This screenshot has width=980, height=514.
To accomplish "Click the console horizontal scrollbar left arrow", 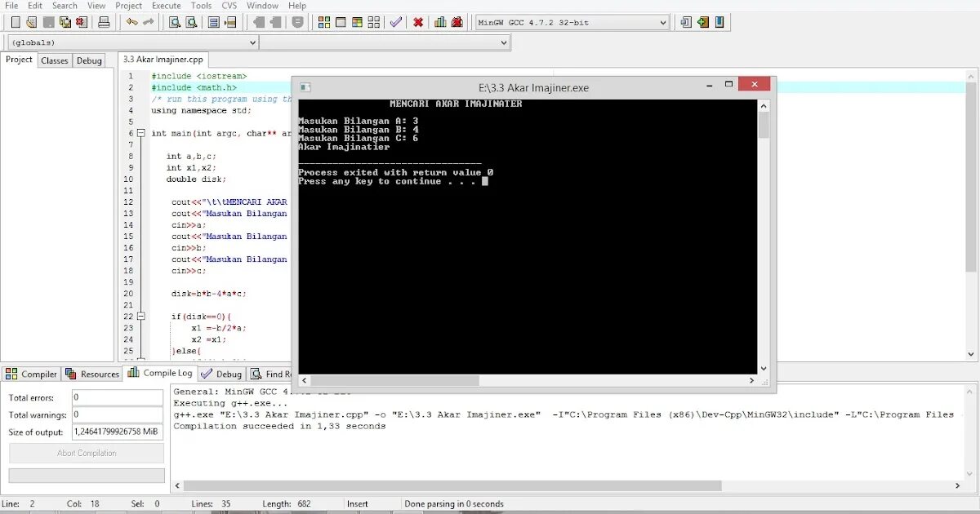I will pyautogui.click(x=304, y=380).
